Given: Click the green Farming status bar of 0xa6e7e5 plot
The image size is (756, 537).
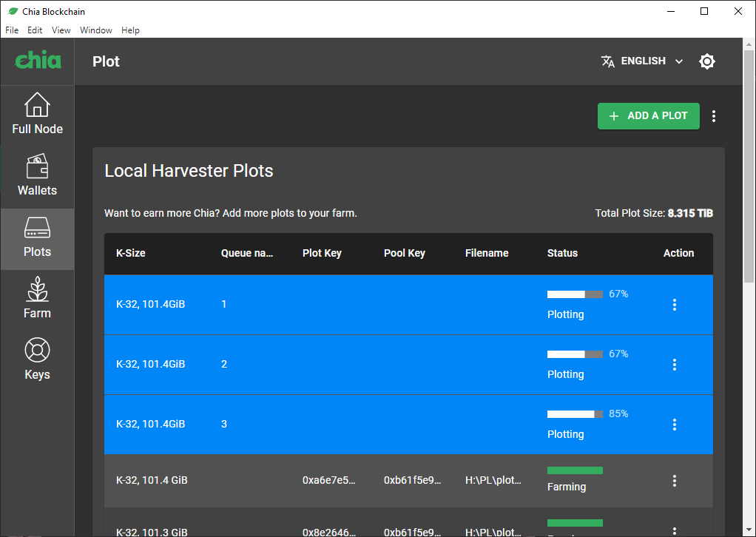Looking at the screenshot, I should (575, 470).
